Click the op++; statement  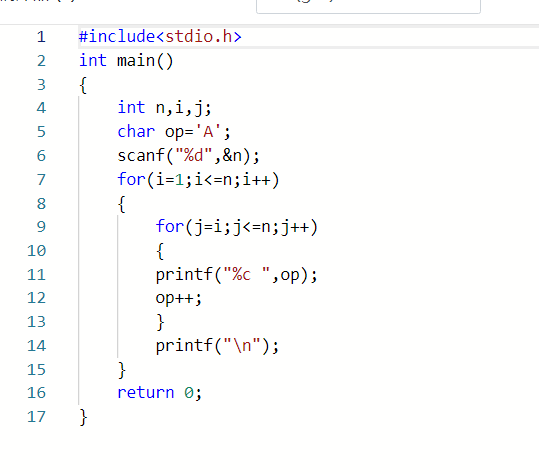[178, 298]
